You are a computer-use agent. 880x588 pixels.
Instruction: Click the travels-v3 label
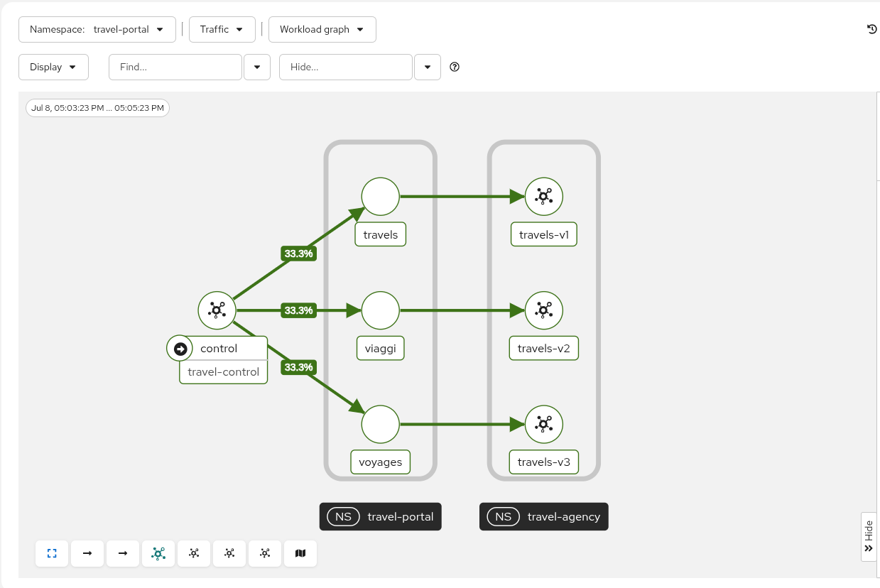pyautogui.click(x=544, y=462)
